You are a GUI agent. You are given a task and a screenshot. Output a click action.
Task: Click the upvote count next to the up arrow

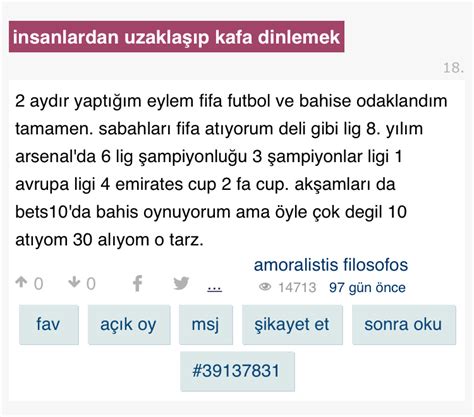click(38, 284)
